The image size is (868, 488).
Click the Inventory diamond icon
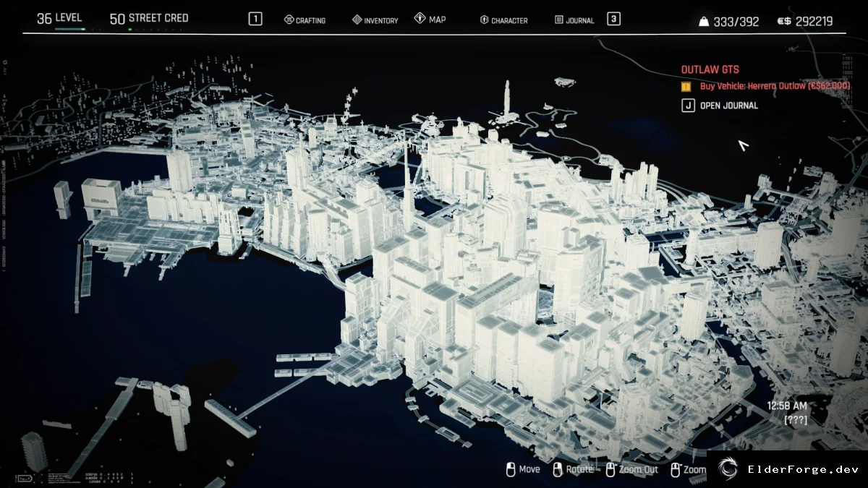click(x=357, y=20)
